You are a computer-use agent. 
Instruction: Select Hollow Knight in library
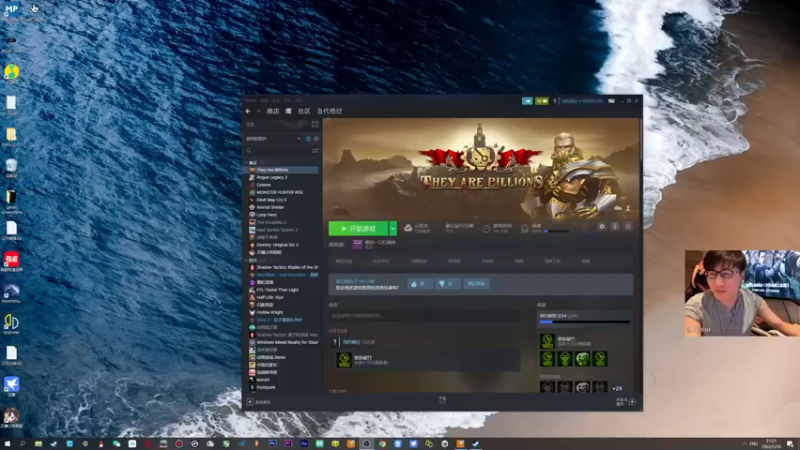tap(282, 312)
